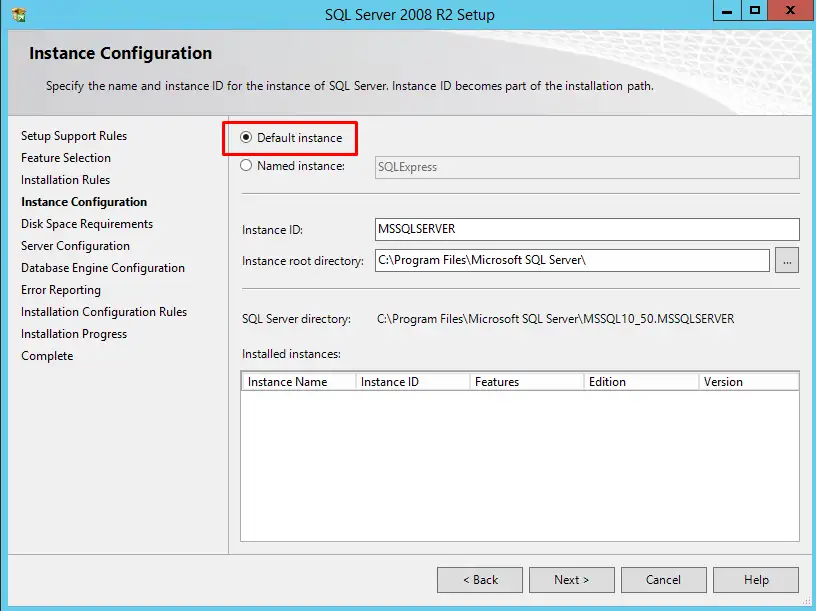The image size is (816, 611).
Task: Go to the Complete step
Action: coord(47,355)
